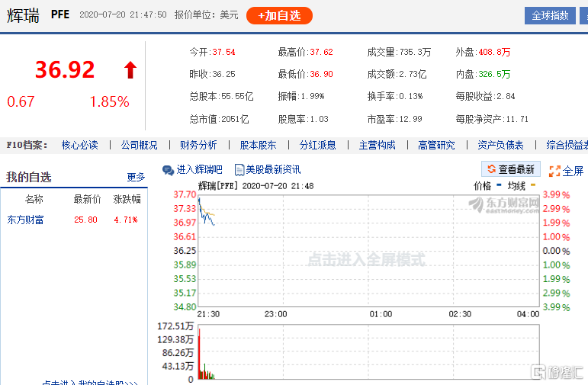
Task: Open the 全球指数 button
Action: click(550, 15)
